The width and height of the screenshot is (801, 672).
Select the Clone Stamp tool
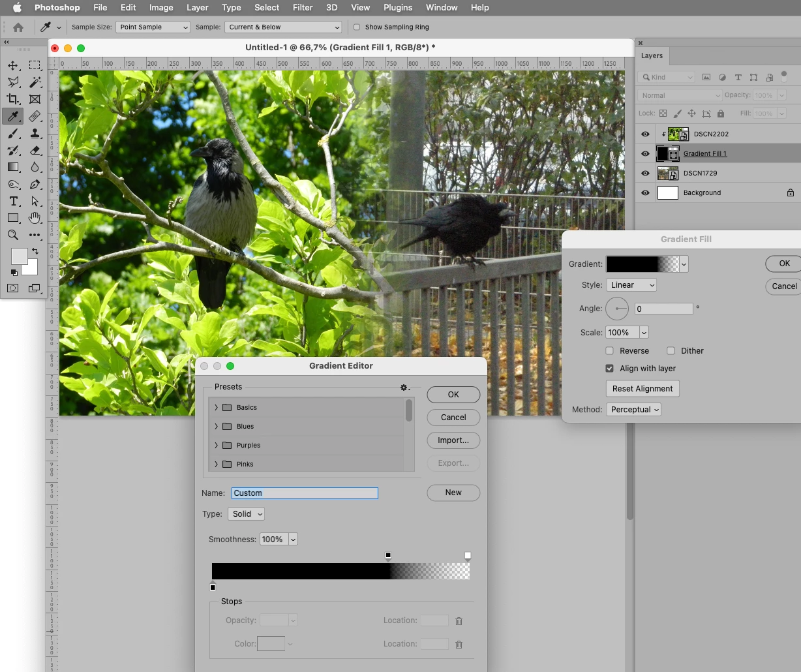(35, 133)
